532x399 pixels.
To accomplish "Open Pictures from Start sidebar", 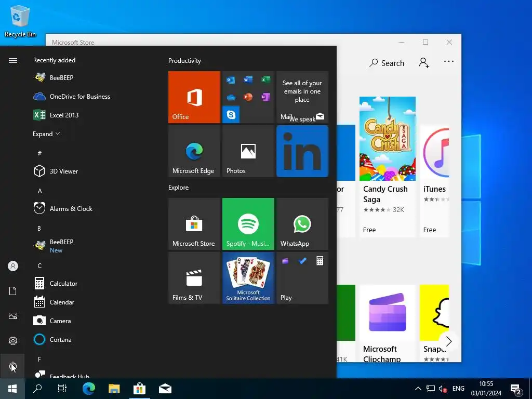I will click(13, 316).
